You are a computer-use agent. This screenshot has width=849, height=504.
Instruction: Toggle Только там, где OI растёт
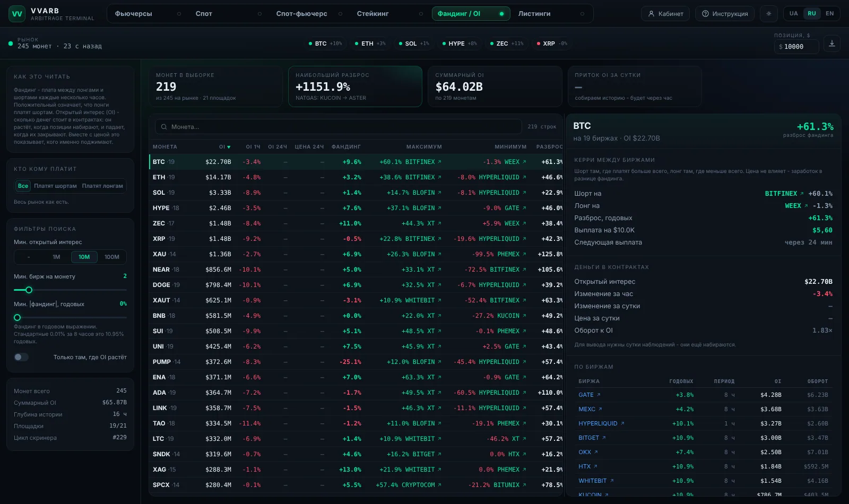(x=21, y=357)
